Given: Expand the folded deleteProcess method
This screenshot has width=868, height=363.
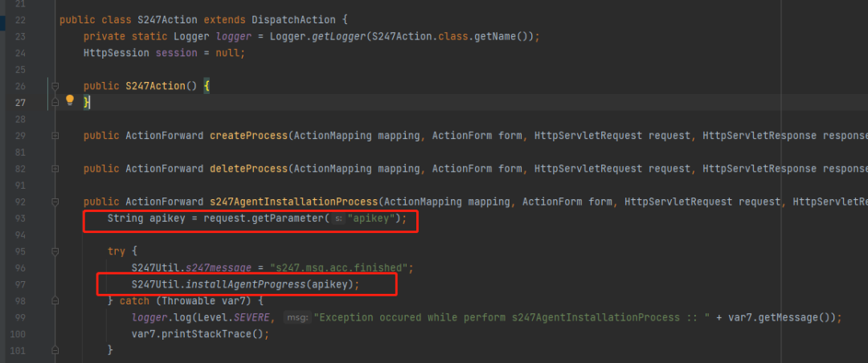Looking at the screenshot, I should [x=55, y=169].
